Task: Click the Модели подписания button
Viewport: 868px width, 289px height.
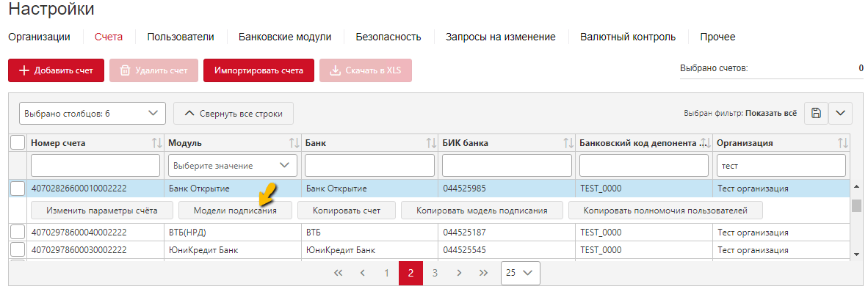Action: pyautogui.click(x=235, y=211)
